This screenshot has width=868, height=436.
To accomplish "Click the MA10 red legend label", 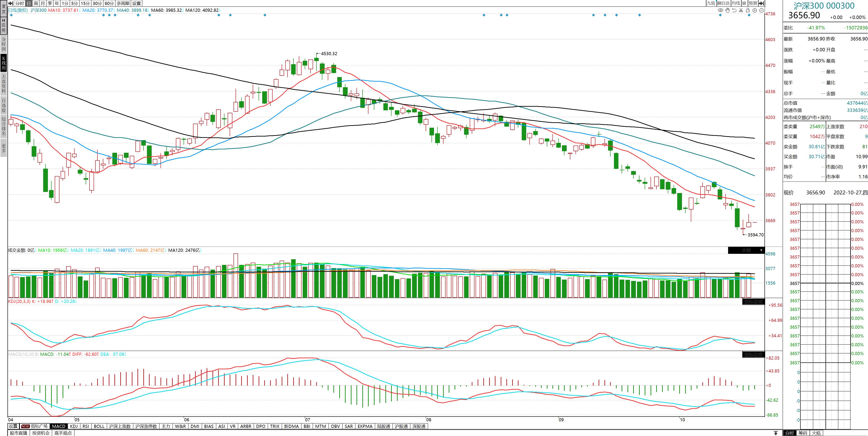I will point(63,10).
